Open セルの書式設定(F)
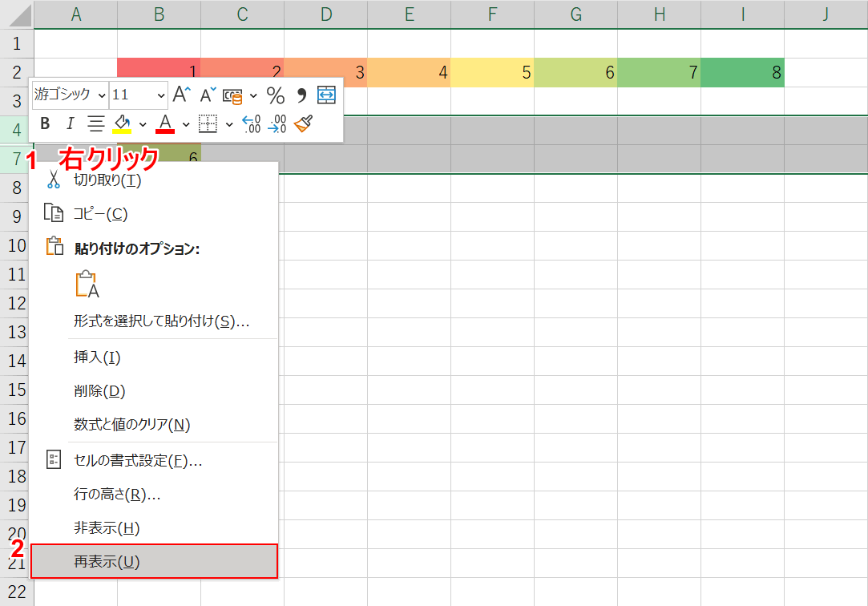Viewport: 868px width, 606px height. [154, 460]
